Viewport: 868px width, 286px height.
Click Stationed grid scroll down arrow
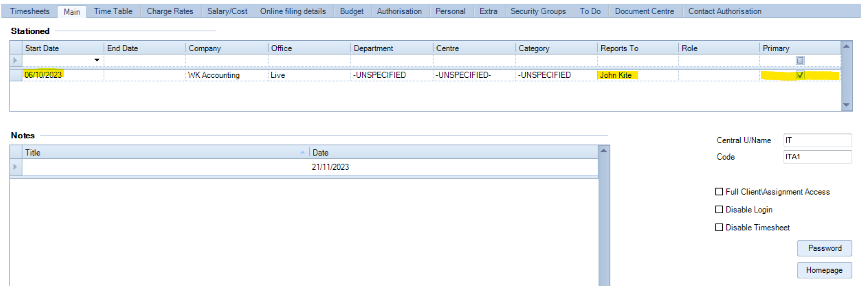click(846, 105)
